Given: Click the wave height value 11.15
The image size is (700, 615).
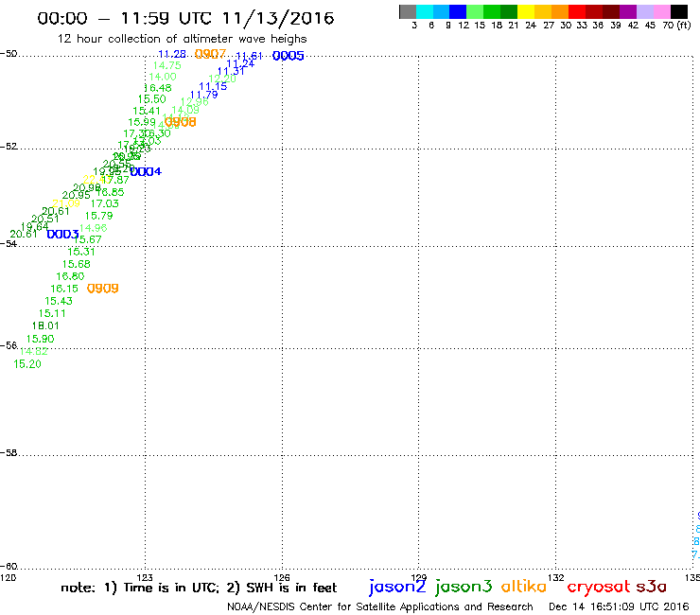Looking at the screenshot, I should pyautogui.click(x=213, y=87).
